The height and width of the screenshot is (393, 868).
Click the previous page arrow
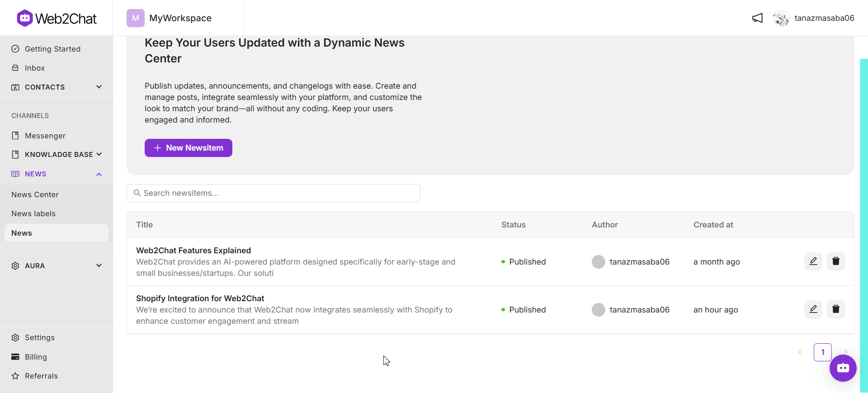pos(800,352)
